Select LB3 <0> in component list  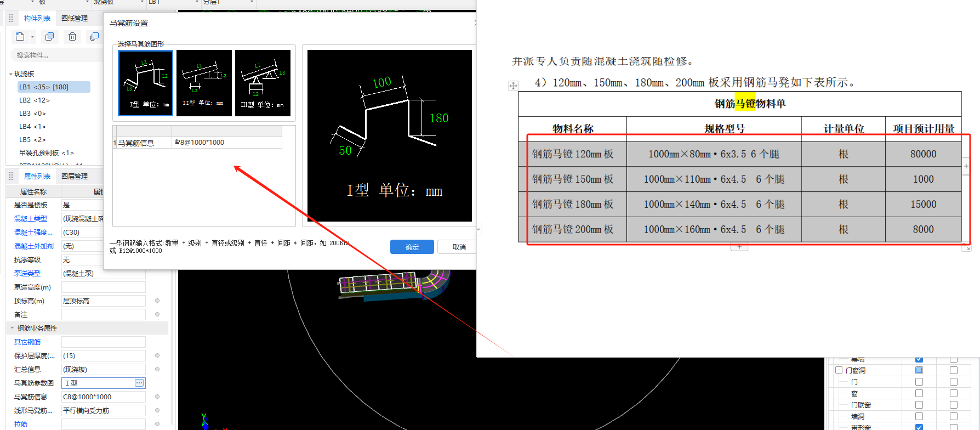click(33, 114)
